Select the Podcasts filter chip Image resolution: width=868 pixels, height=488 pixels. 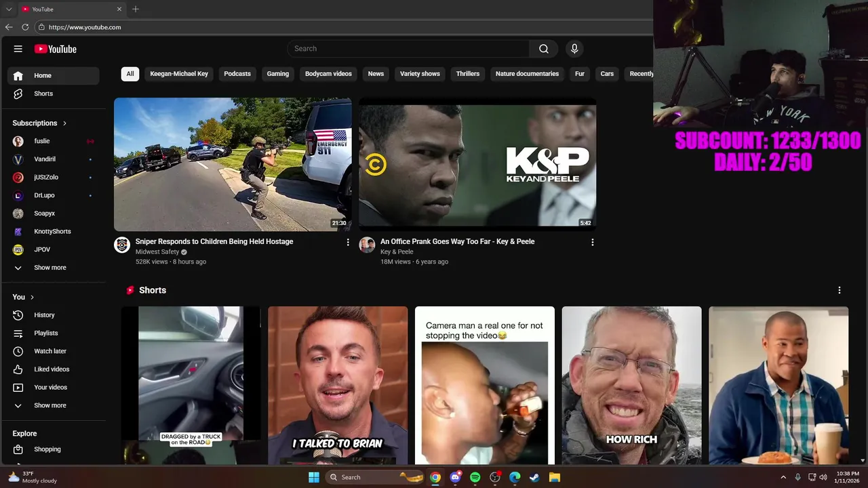coord(237,74)
